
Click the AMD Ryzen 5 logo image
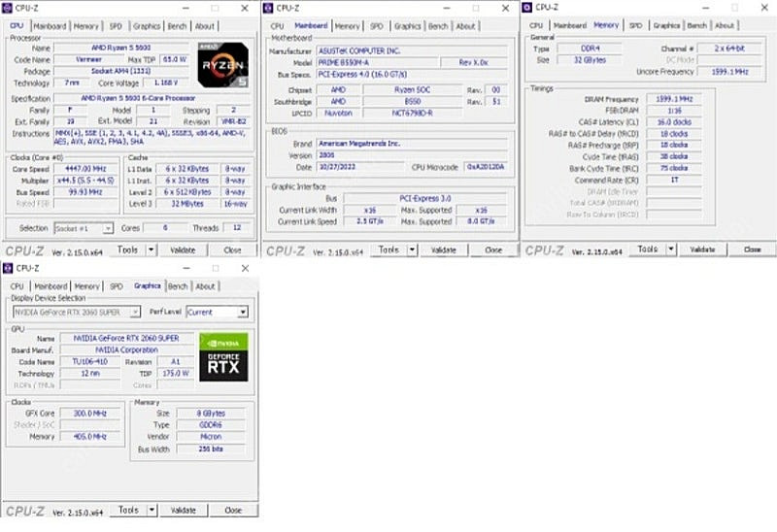[223, 65]
